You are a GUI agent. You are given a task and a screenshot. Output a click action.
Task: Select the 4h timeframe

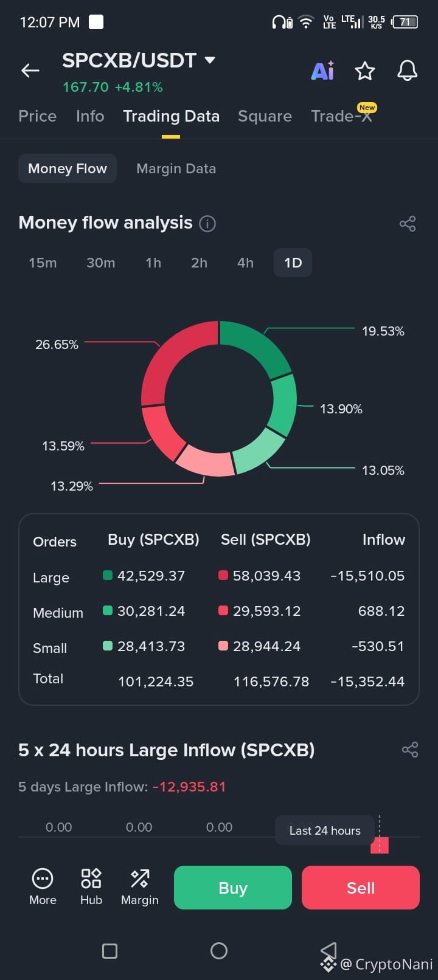245,263
